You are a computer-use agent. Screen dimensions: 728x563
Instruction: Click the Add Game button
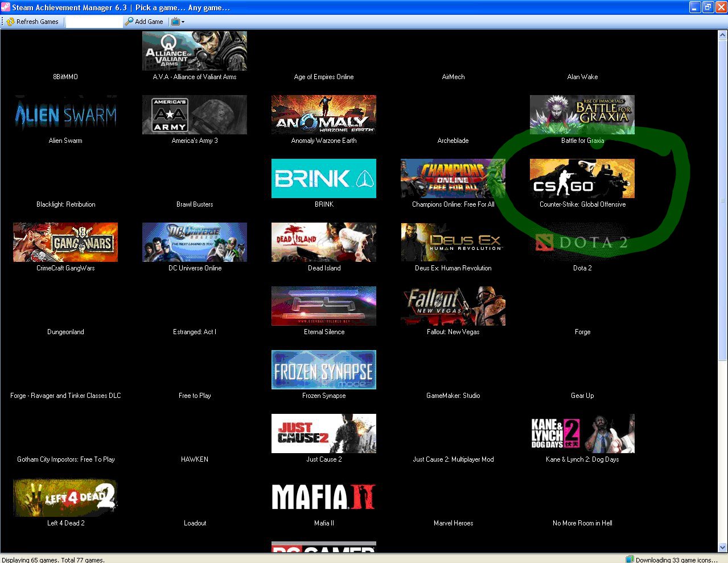tap(145, 22)
